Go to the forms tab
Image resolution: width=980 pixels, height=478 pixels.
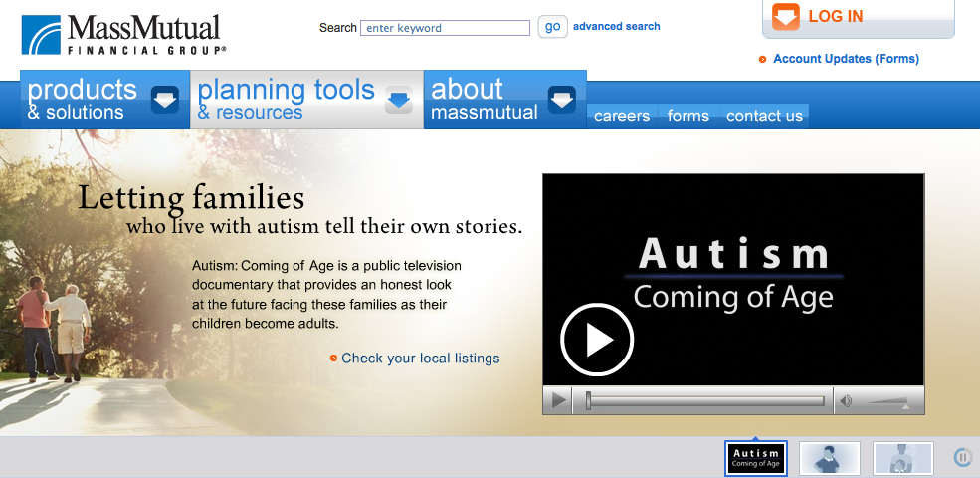click(688, 117)
